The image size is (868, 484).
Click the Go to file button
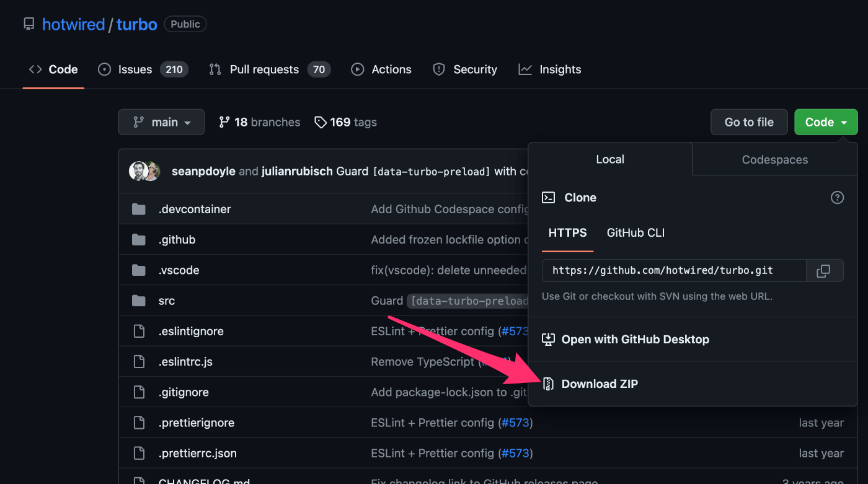749,122
